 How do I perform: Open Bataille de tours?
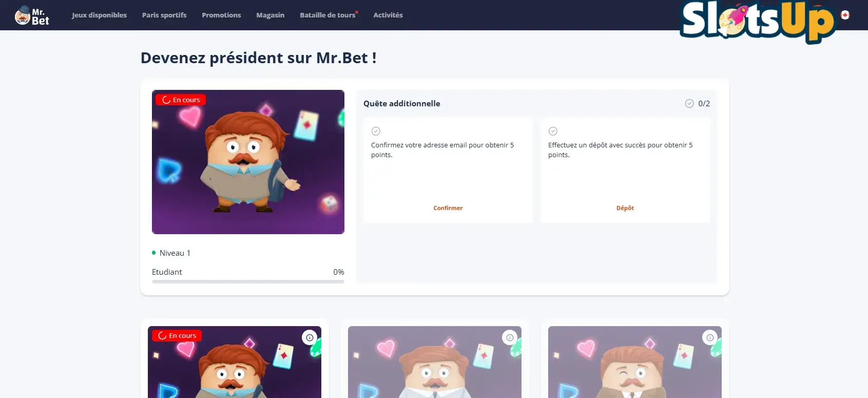click(328, 15)
